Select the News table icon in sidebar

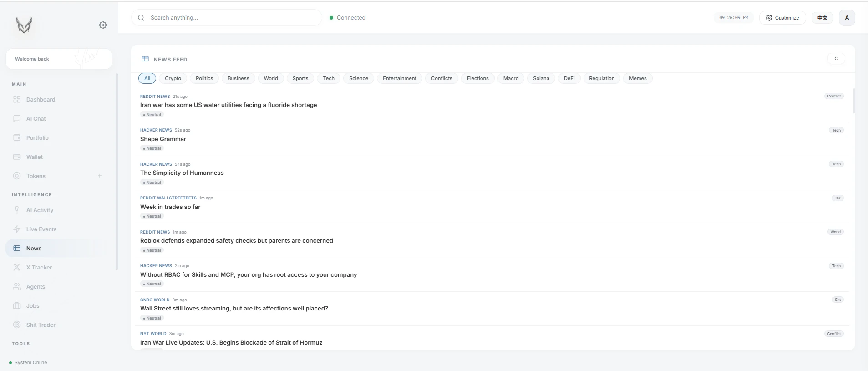coord(17,248)
